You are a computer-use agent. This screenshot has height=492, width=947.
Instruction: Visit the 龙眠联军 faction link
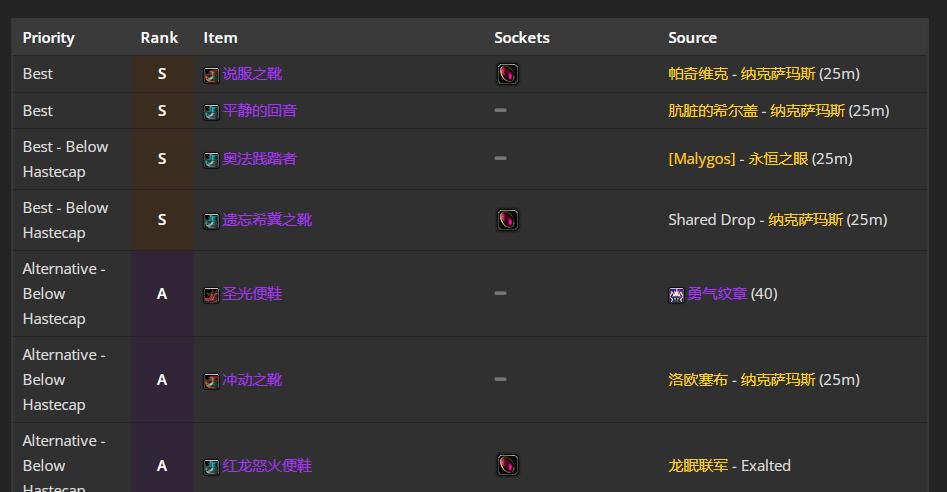point(698,465)
